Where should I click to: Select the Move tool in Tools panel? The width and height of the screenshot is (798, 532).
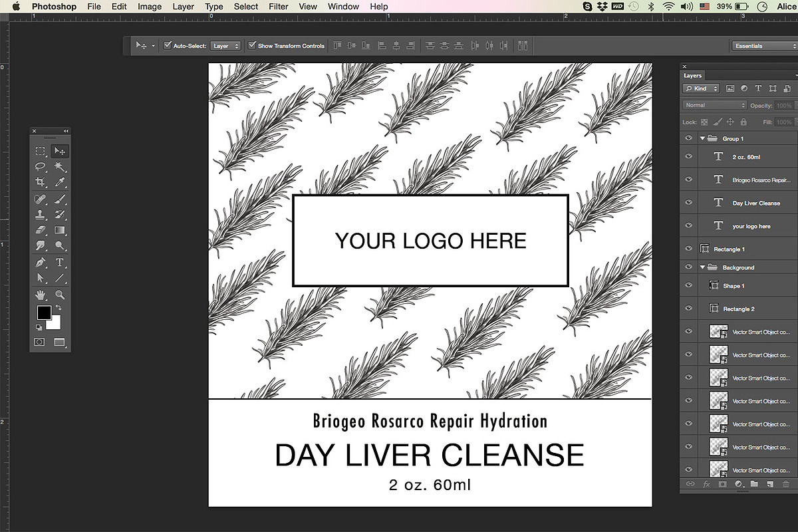[60, 152]
